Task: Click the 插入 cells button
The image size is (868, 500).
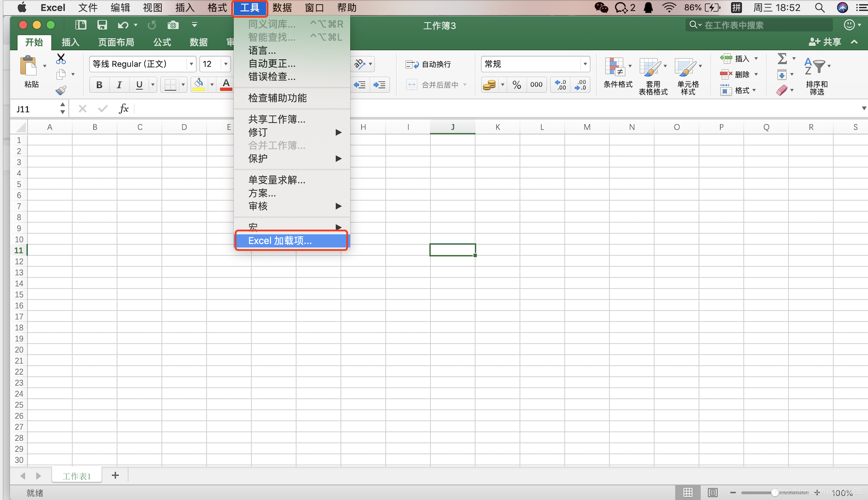Action: pyautogui.click(x=738, y=59)
